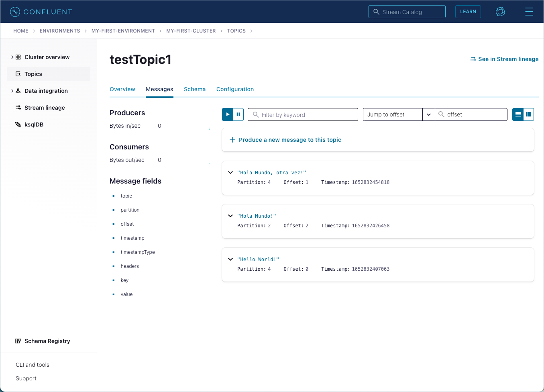Image resolution: width=544 pixels, height=392 pixels.
Task: Switch to the Schema tab
Action: pyautogui.click(x=195, y=89)
